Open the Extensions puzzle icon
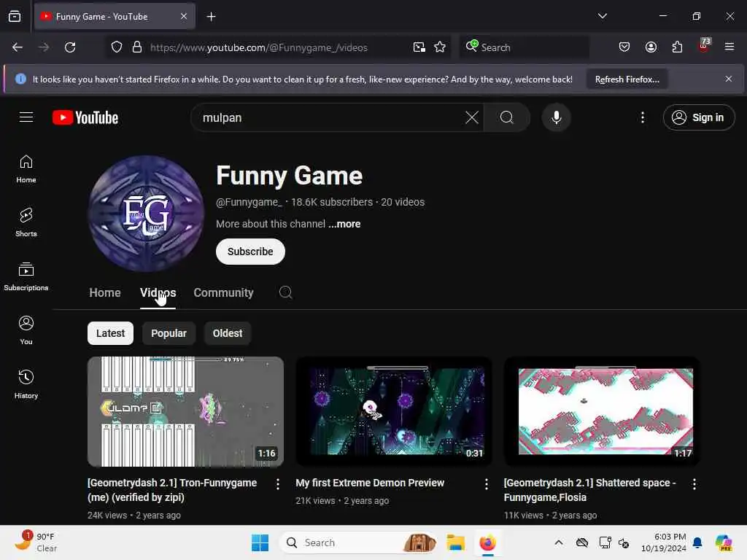Viewport: 747px width, 560px height. coord(677,47)
